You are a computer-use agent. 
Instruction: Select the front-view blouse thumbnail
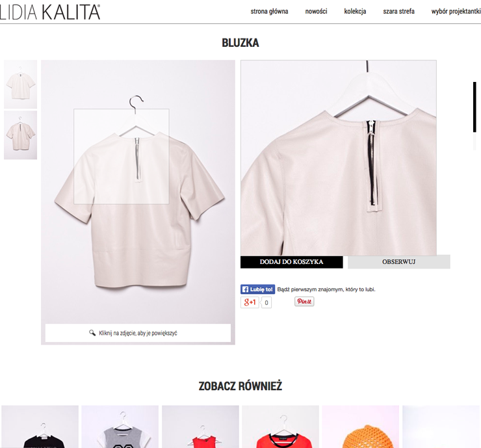[21, 84]
